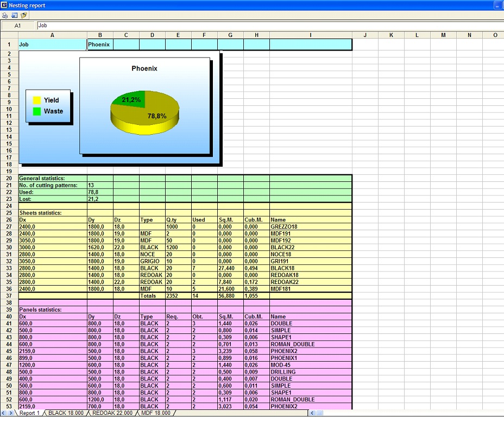
Task: Switch to the BLACK 18.000 sheet tab
Action: (66, 413)
